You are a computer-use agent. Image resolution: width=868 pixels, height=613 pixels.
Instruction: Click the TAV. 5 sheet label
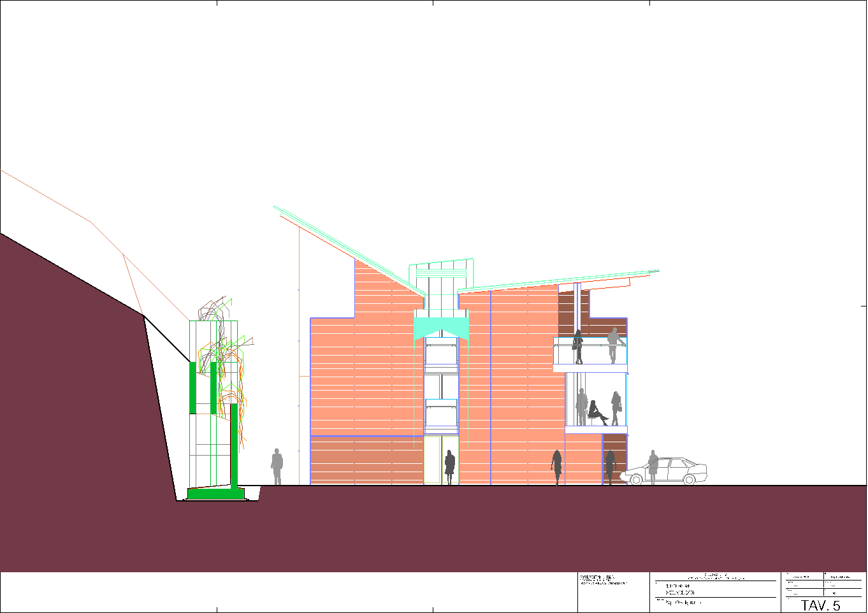pyautogui.click(x=821, y=605)
